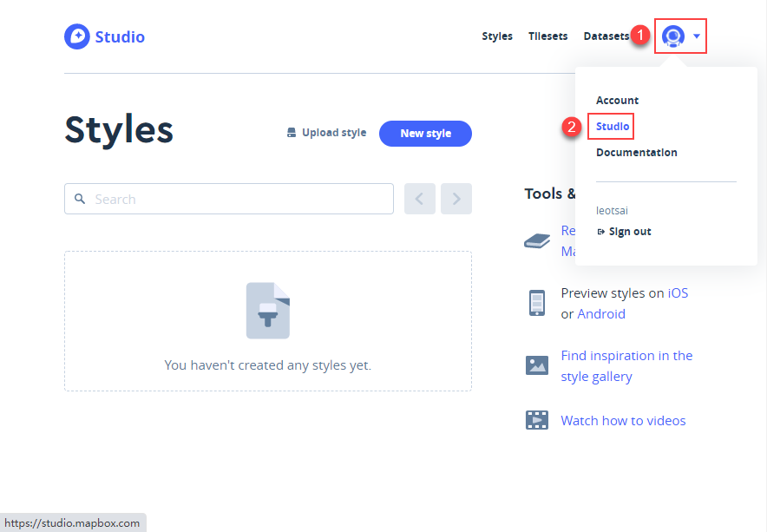
Task: Click the film icon beside Watch how to videos
Action: tap(536, 420)
